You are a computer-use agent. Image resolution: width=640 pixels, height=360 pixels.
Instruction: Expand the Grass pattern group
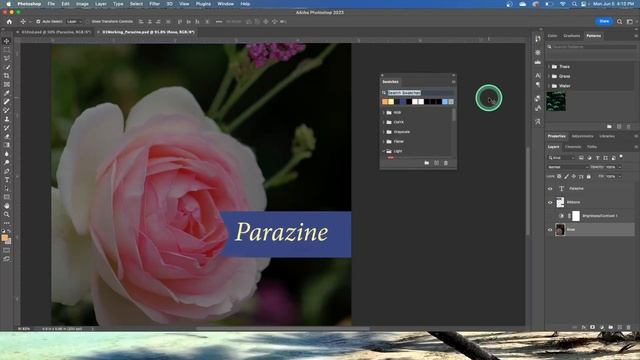[x=549, y=76]
